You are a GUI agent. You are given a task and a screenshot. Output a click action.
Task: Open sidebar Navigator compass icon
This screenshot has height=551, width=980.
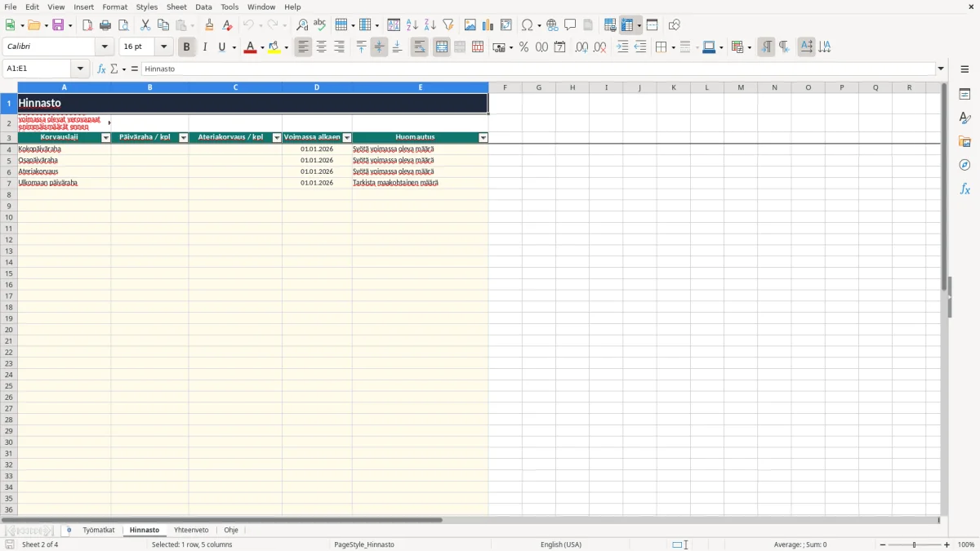click(964, 165)
